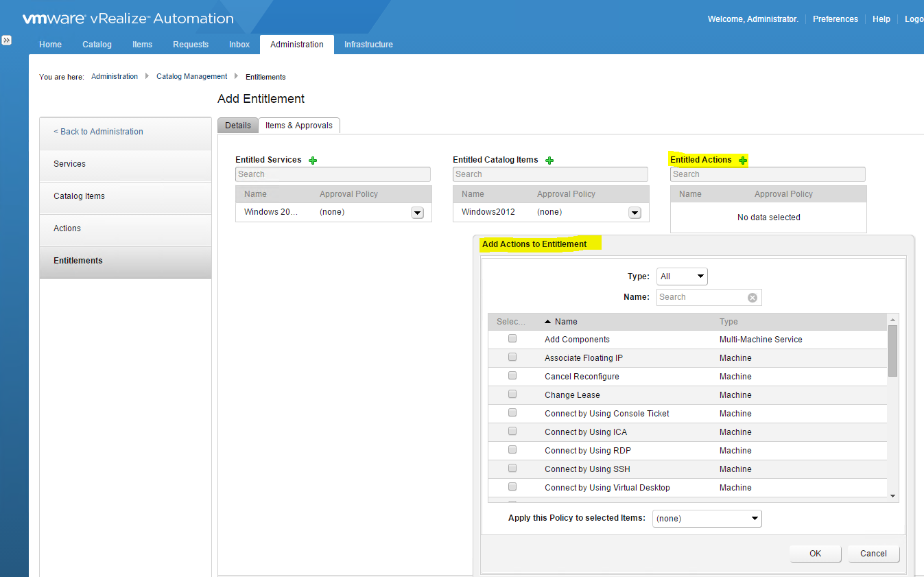
Task: Open the Preferences link
Action: [836, 19]
